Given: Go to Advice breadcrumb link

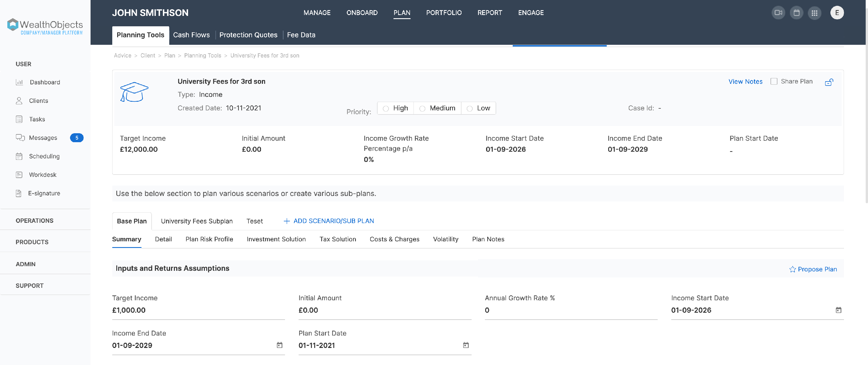Looking at the screenshot, I should (122, 55).
